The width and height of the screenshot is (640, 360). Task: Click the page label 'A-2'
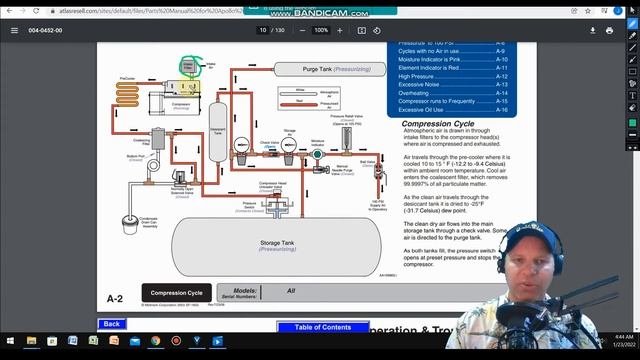115,299
